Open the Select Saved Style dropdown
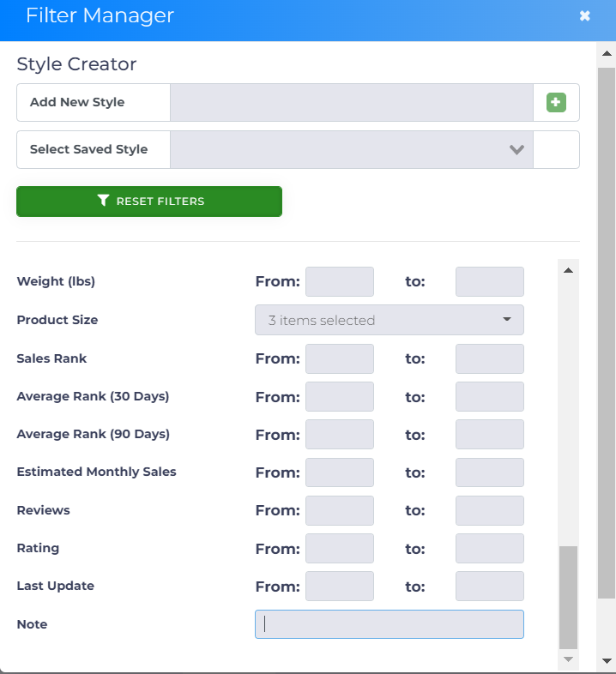 click(x=352, y=149)
